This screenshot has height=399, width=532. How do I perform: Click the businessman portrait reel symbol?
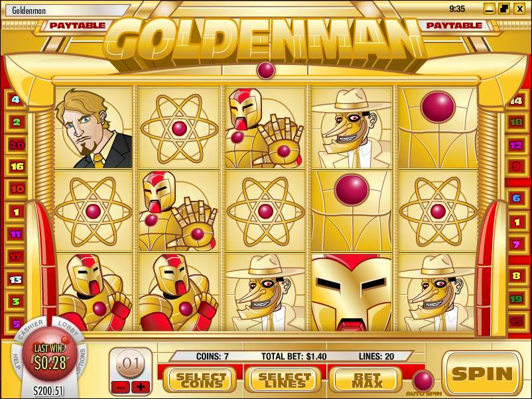[x=94, y=128]
